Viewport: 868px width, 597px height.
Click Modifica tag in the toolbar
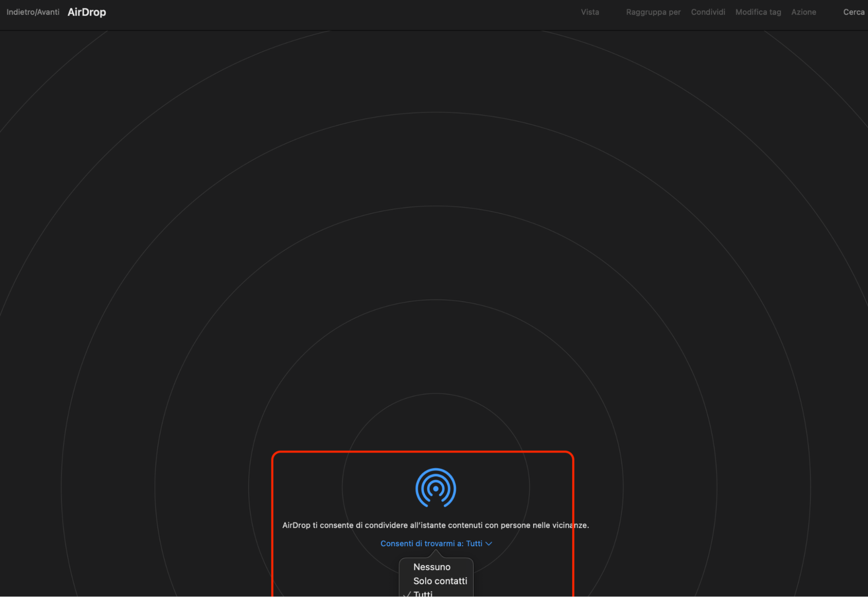click(x=758, y=12)
